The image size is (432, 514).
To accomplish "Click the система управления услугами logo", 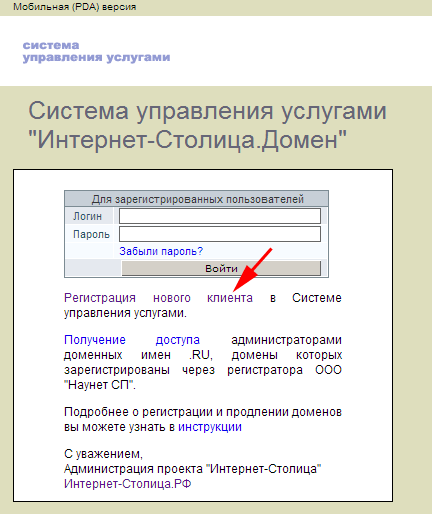I will [96, 52].
